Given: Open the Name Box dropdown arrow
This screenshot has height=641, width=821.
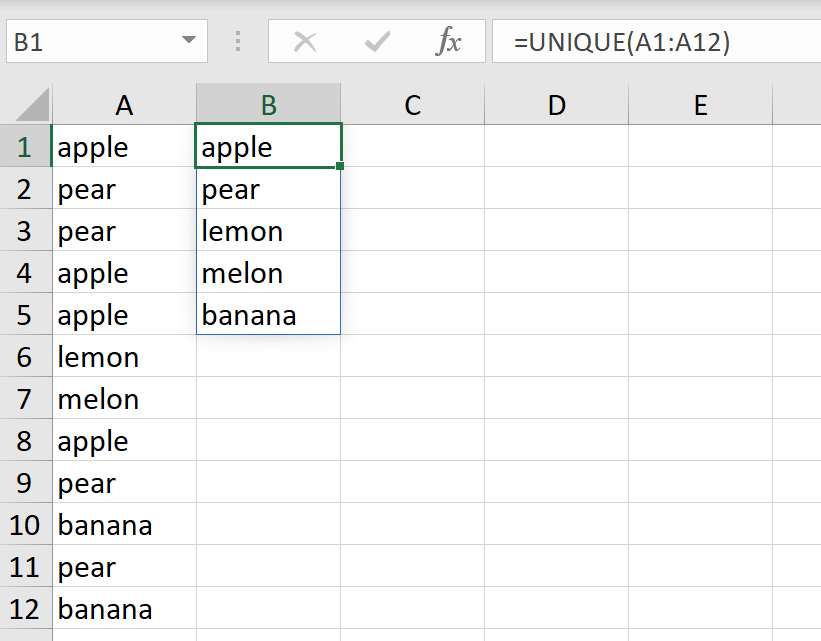Looking at the screenshot, I should point(188,42).
